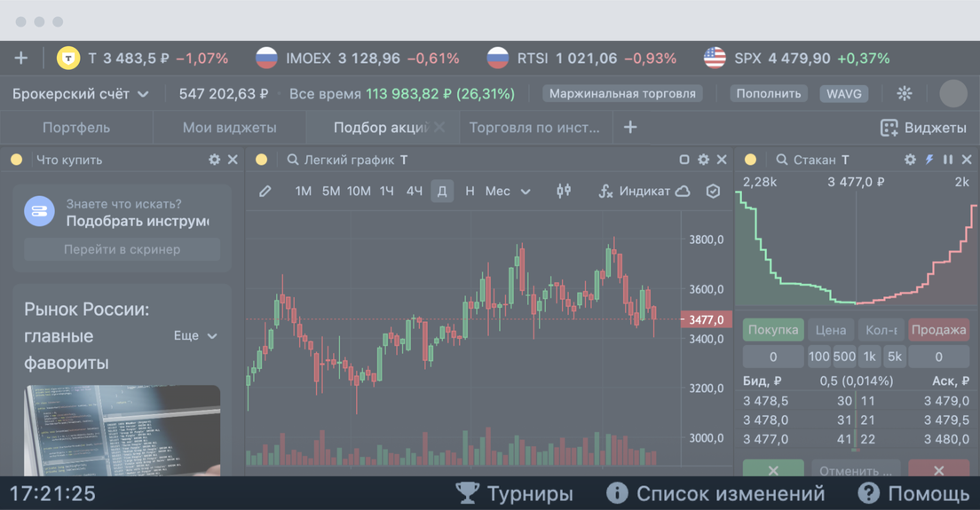Open Виджеты panel icon
The image size is (980, 510).
[889, 128]
